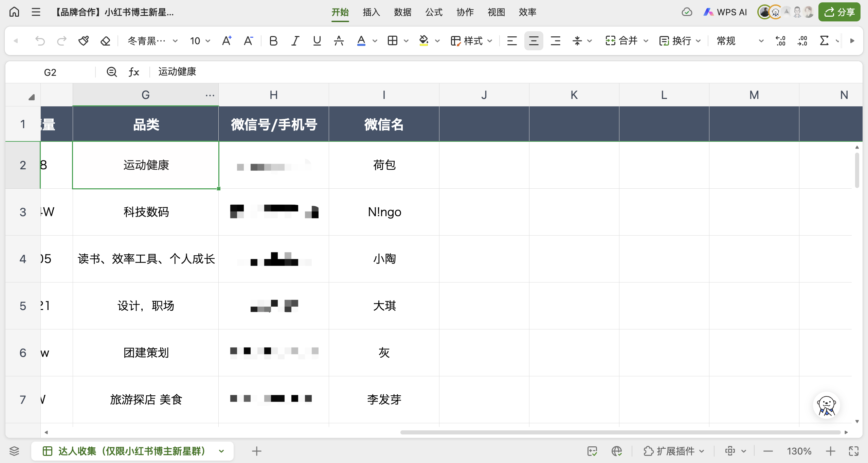Open the layers icon at bottom left
The height and width of the screenshot is (463, 868).
coord(14,451)
